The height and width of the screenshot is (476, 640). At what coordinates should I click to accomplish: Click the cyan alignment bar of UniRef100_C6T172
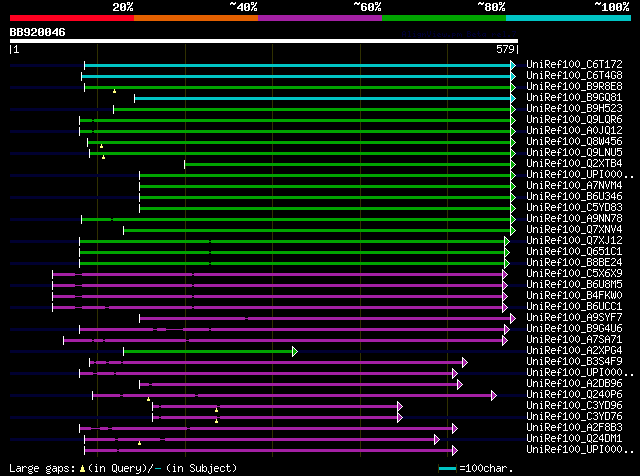298,65
